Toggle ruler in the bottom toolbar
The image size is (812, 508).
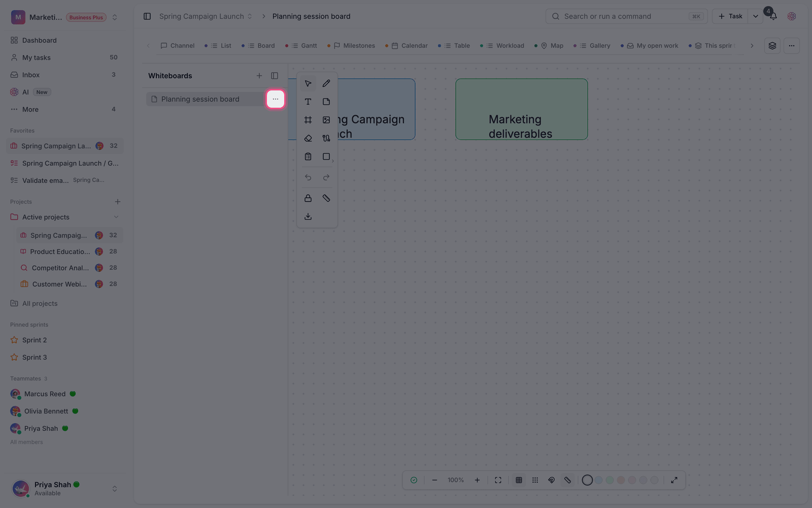point(567,480)
